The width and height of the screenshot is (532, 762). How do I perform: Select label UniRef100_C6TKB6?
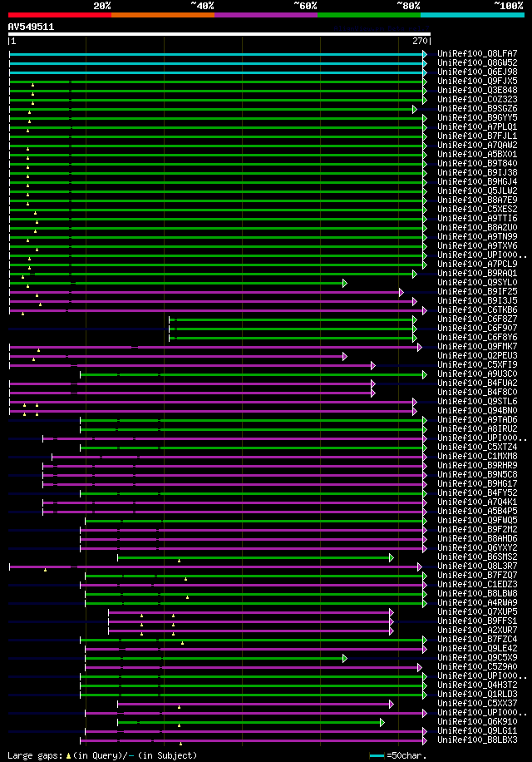477,309
